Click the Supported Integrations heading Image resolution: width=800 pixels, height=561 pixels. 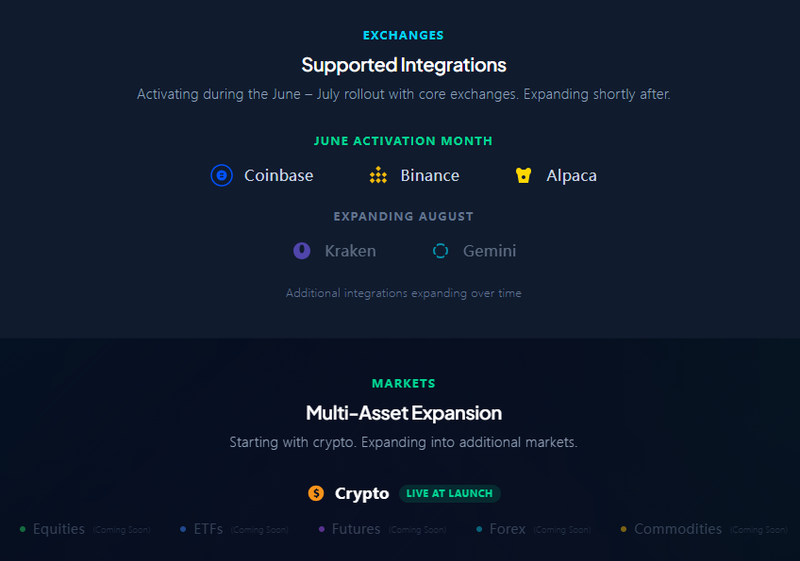tap(404, 65)
